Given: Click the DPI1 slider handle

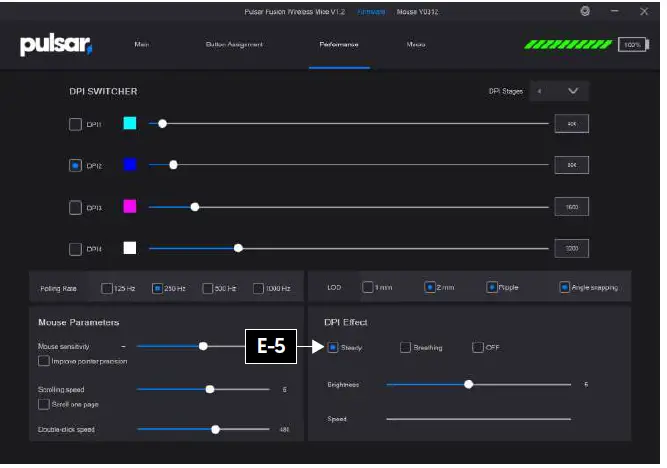Looking at the screenshot, I should (162, 123).
